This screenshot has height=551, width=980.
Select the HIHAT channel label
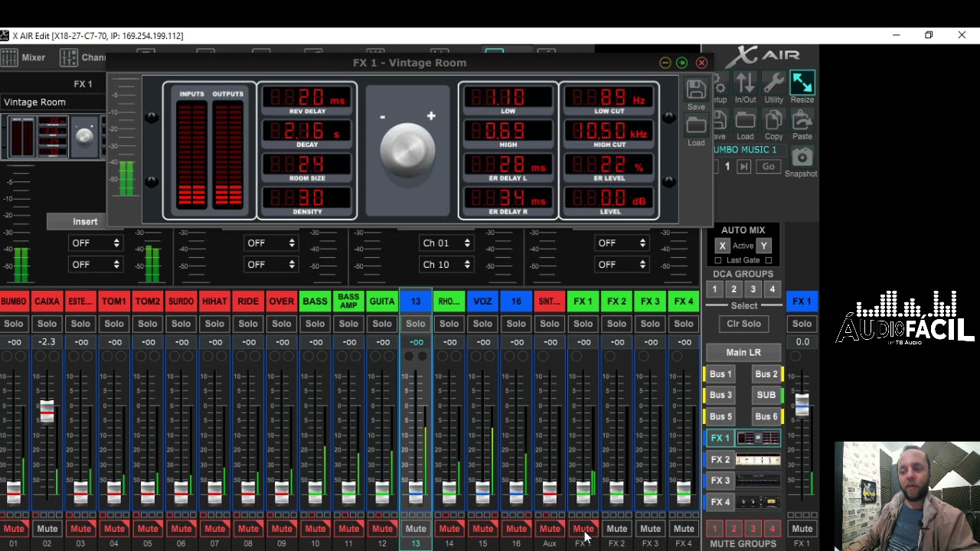(214, 302)
